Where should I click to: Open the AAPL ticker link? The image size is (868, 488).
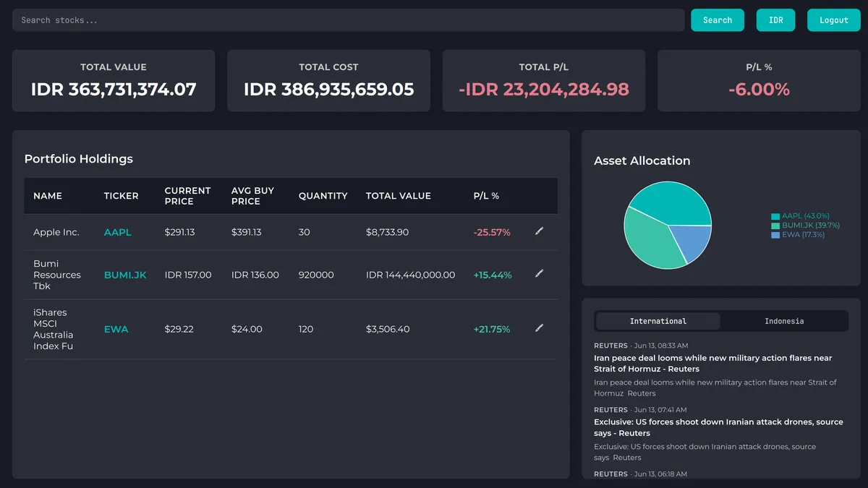click(118, 232)
